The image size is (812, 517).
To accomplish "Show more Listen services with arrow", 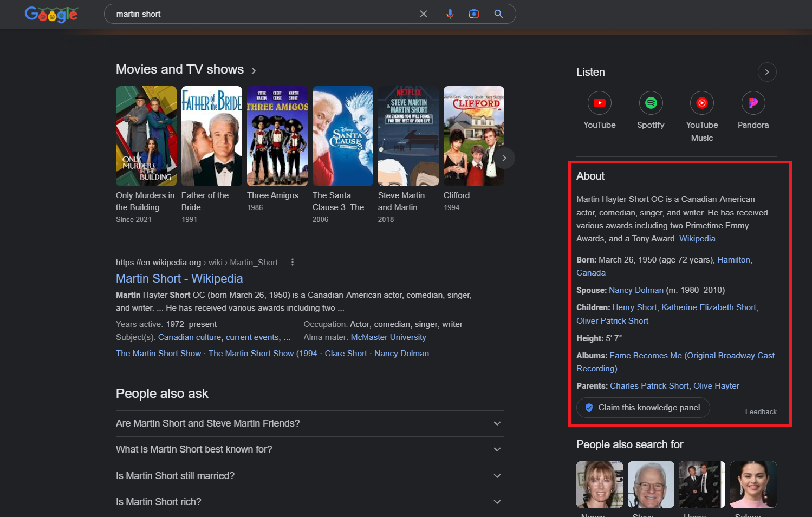I will [767, 72].
